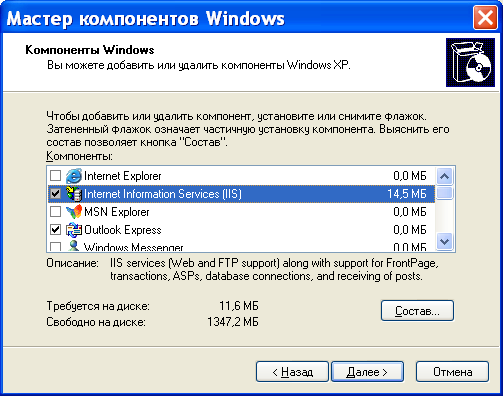
Task: Select the Outlook Express row text
Action: pyautogui.click(x=123, y=230)
